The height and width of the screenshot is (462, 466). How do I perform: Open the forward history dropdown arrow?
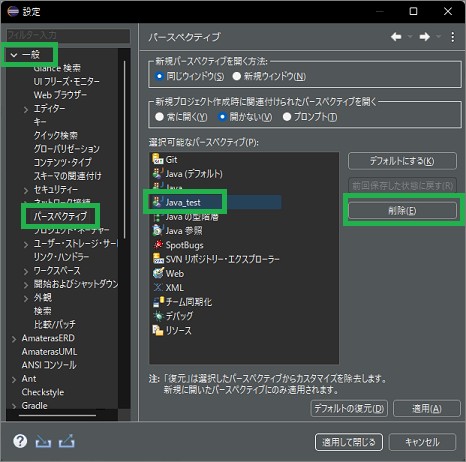[438, 37]
